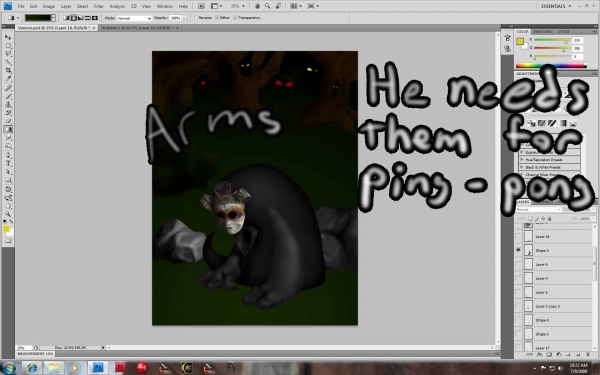The image size is (600, 375).
Task: Click the toolbox foreground color swatch
Action: 7,229
